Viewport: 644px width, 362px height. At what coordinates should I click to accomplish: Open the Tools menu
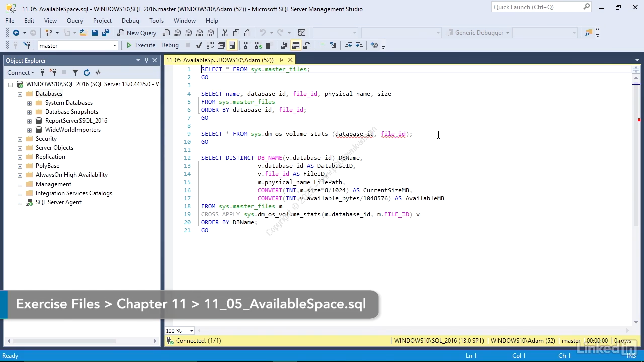click(x=156, y=21)
